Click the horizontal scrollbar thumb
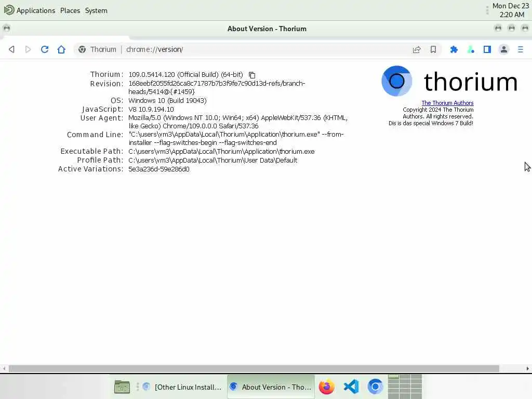The image size is (532, 399). [x=254, y=368]
